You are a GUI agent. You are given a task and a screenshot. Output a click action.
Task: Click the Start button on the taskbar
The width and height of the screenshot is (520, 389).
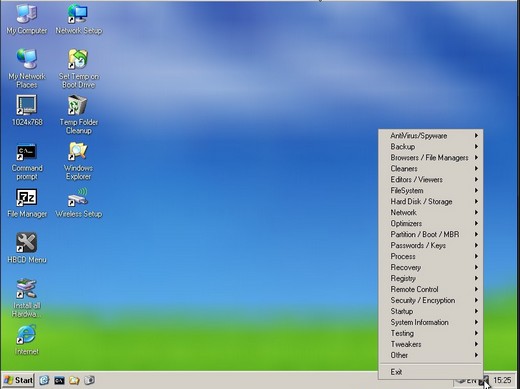tap(18, 380)
